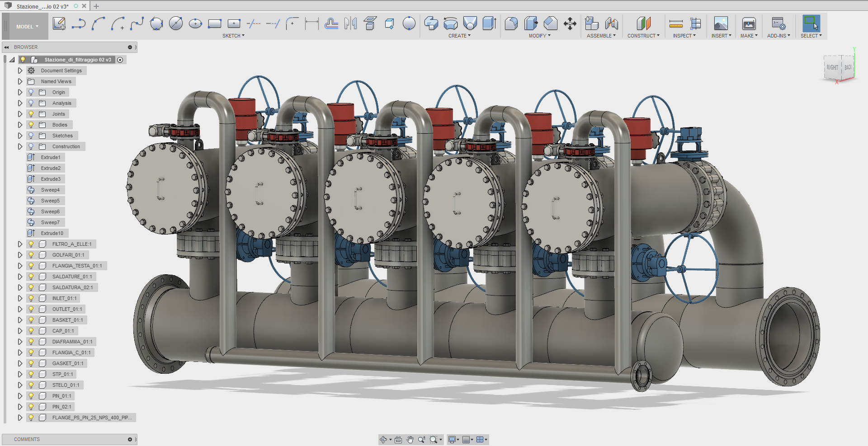Image resolution: width=868 pixels, height=446 pixels.
Task: Click the Measure ruler icon
Action: [676, 23]
